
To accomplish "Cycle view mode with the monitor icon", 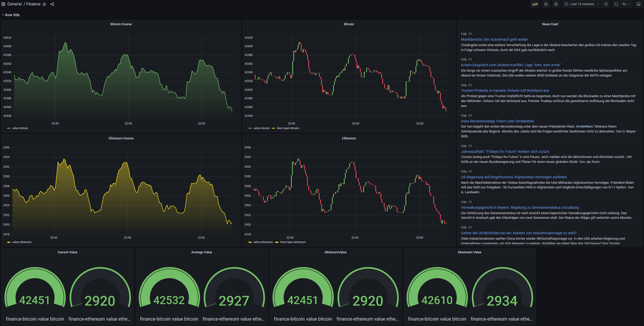I will pos(639,4).
